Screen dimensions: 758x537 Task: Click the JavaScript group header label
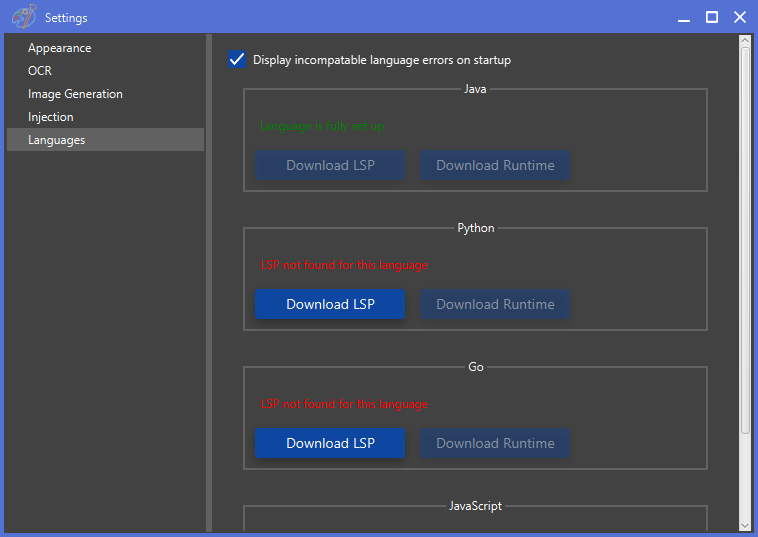tap(475, 506)
